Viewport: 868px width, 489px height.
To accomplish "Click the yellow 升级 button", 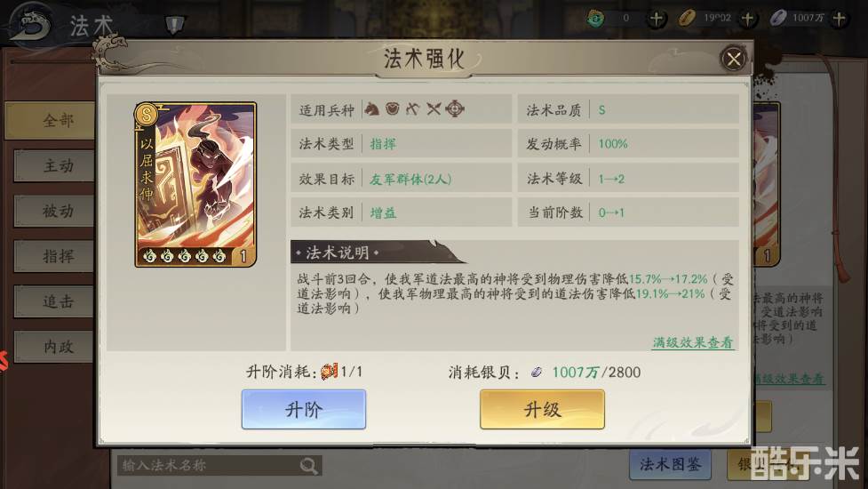I will [542, 409].
